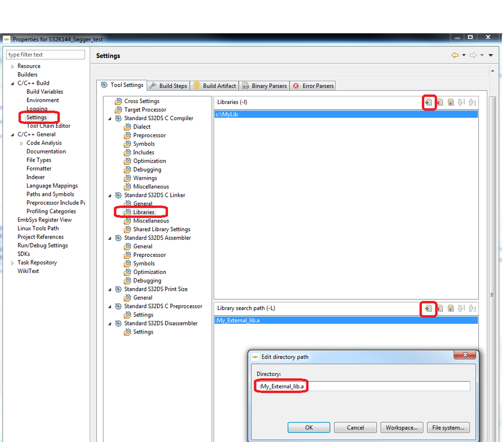Browse using Workspace... button
Image resolution: width=504 pixels, height=442 pixels.
(402, 427)
